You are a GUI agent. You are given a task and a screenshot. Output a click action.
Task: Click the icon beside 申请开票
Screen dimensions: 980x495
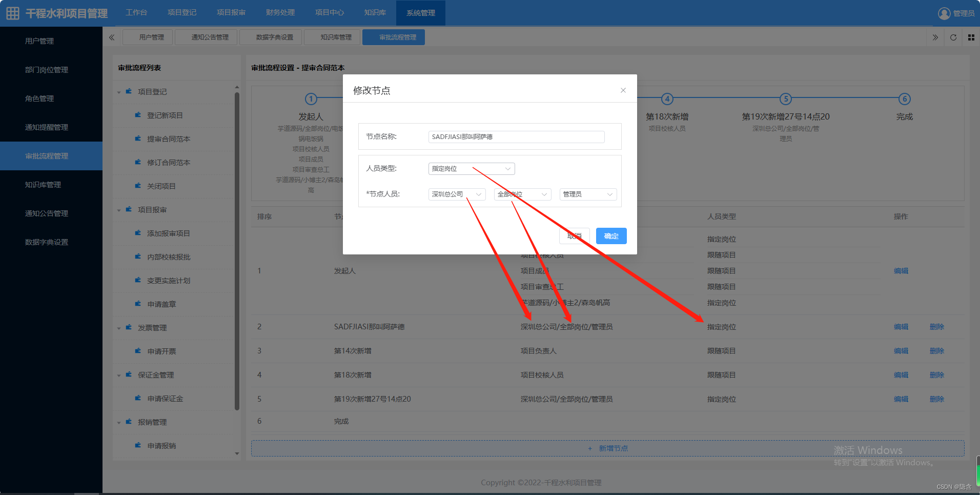pos(138,351)
